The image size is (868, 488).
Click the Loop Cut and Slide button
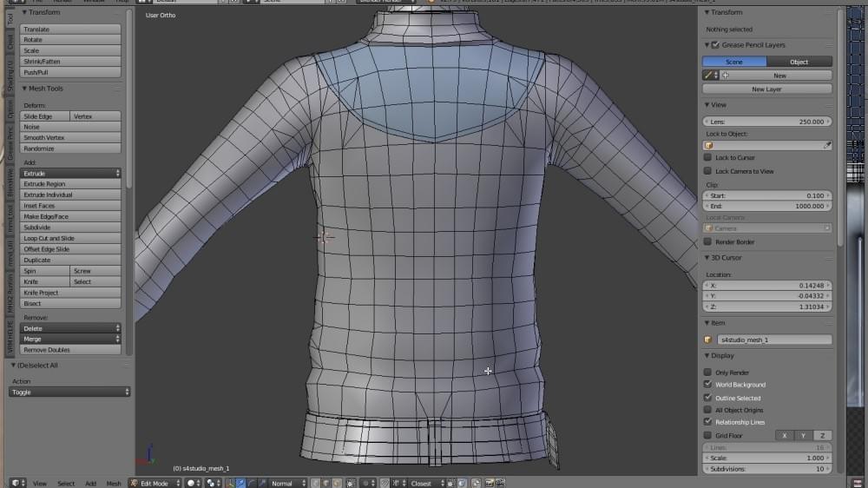click(x=70, y=238)
